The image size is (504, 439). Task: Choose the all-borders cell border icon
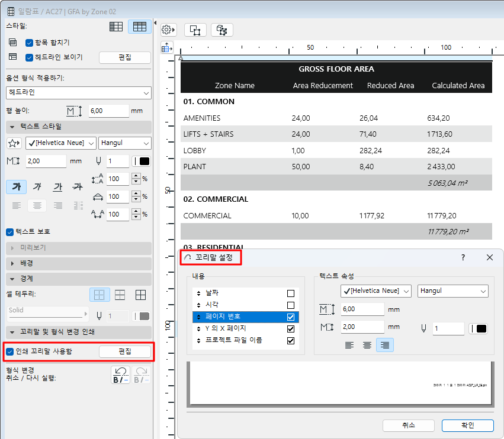[x=141, y=295]
